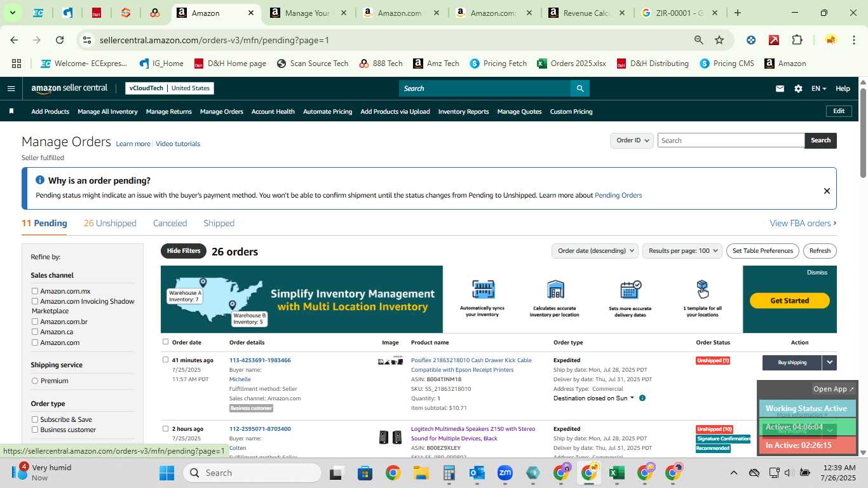Open the browser extensions puzzle icon
The image size is (868, 488).
797,40
